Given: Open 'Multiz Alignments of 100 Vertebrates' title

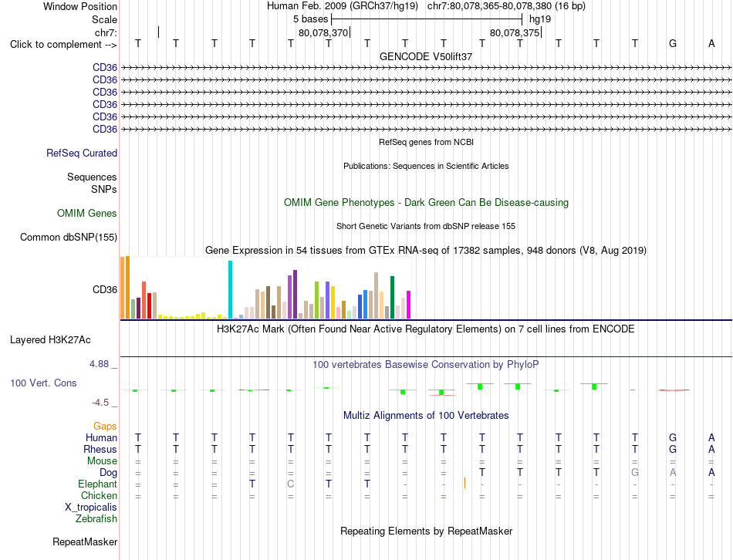Looking at the screenshot, I should point(426,416).
